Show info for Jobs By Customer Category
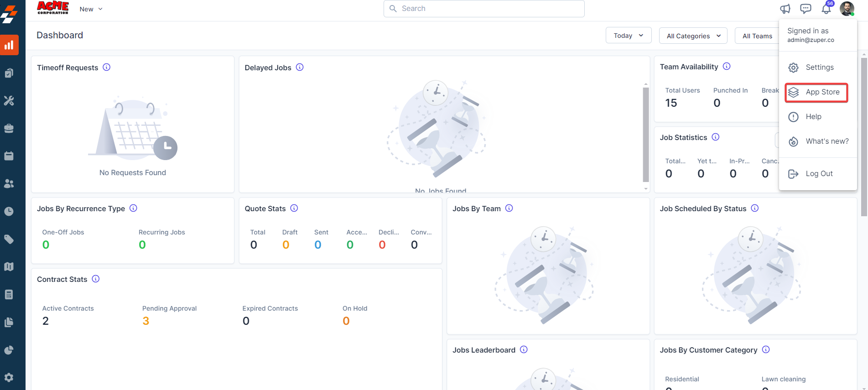The height and width of the screenshot is (390, 868). (x=766, y=349)
